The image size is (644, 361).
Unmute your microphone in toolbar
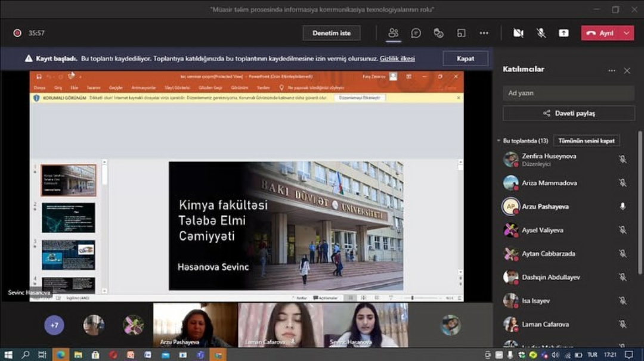pyautogui.click(x=541, y=33)
